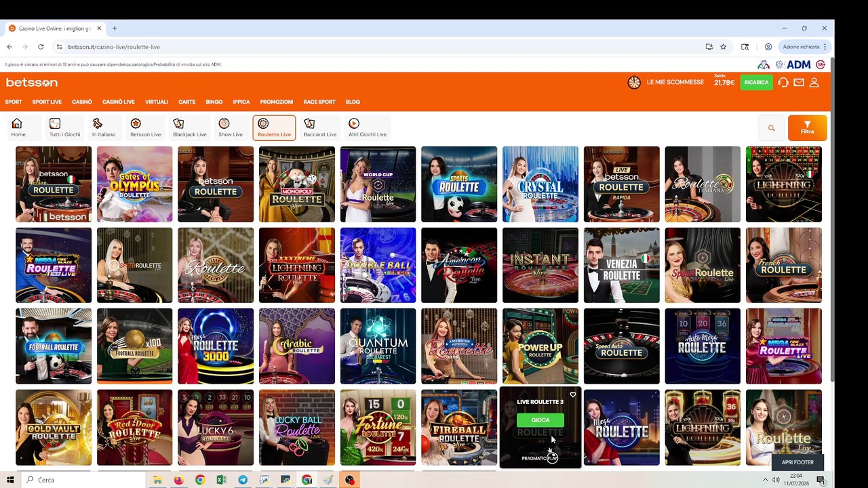Switch to Blackjack Live category
The image size is (868, 488).
click(x=189, y=128)
